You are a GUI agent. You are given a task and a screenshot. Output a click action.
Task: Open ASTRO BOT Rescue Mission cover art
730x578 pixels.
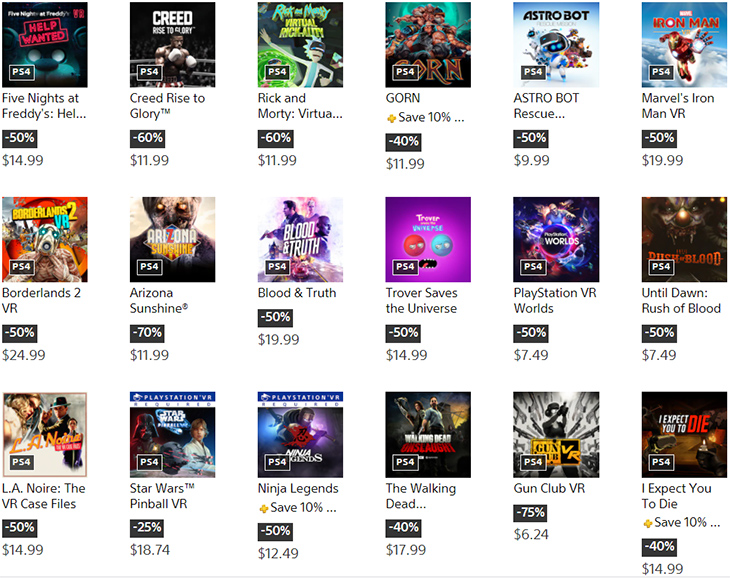[x=556, y=45]
